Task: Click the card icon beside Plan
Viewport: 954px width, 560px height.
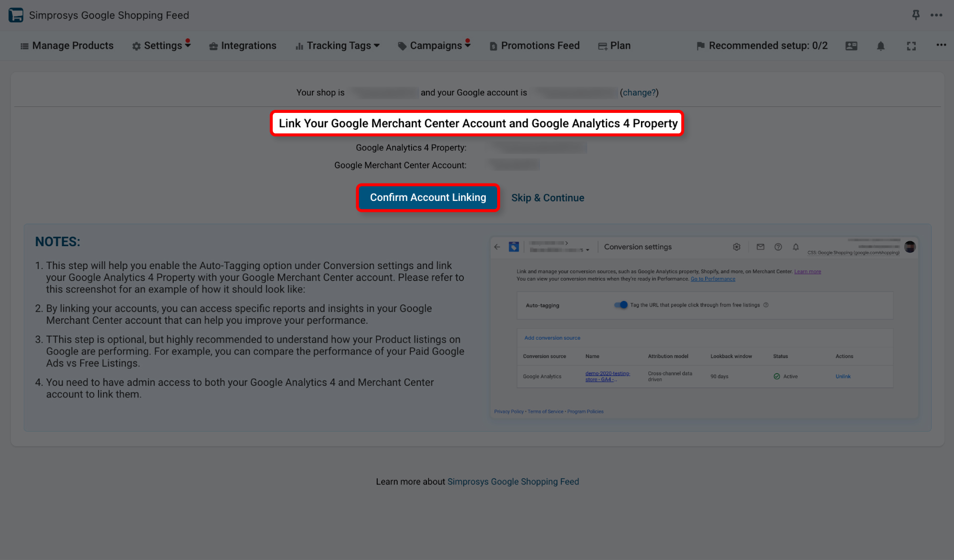Action: (602, 46)
